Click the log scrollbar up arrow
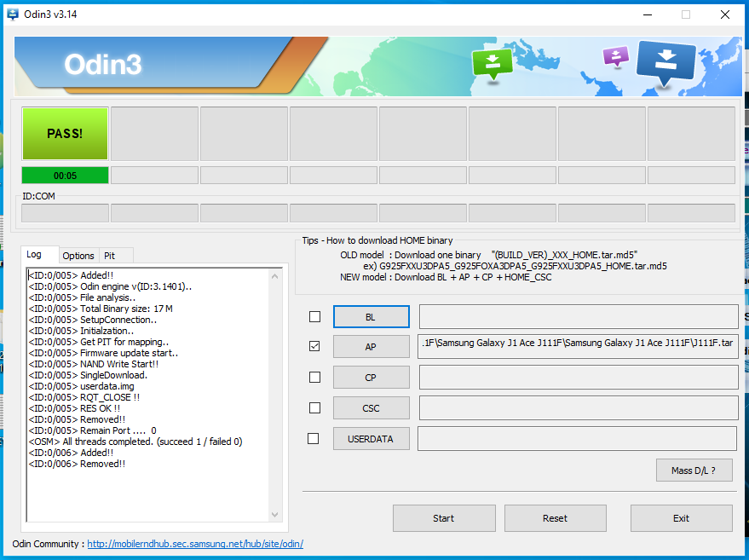The height and width of the screenshot is (560, 749). pyautogui.click(x=274, y=276)
